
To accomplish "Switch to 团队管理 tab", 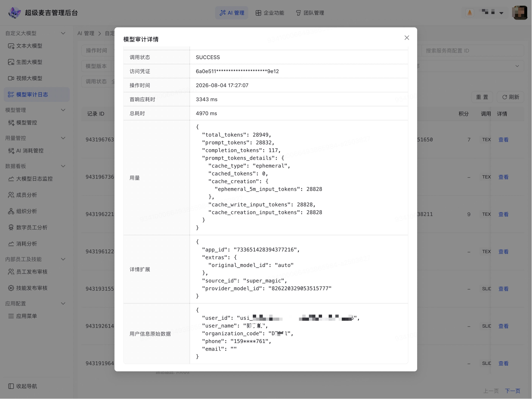I will [310, 13].
